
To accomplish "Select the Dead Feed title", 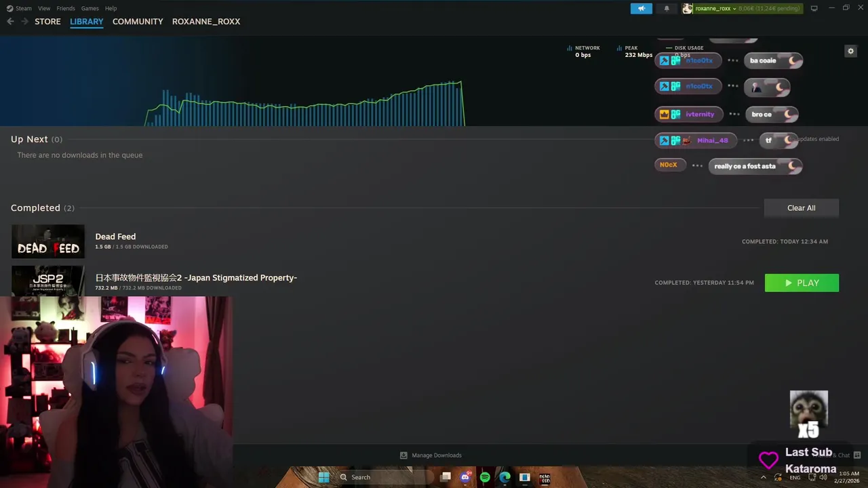I will click(115, 237).
